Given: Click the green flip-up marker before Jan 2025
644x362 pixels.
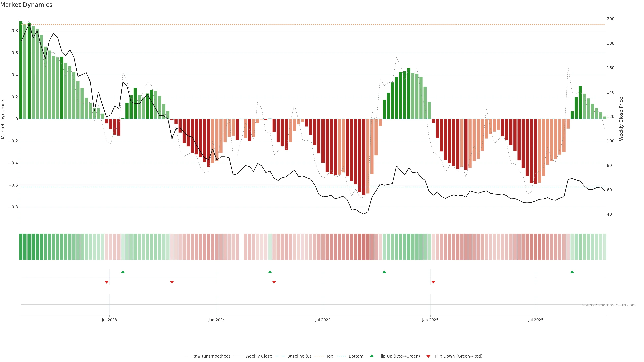Looking at the screenshot, I should [384, 272].
